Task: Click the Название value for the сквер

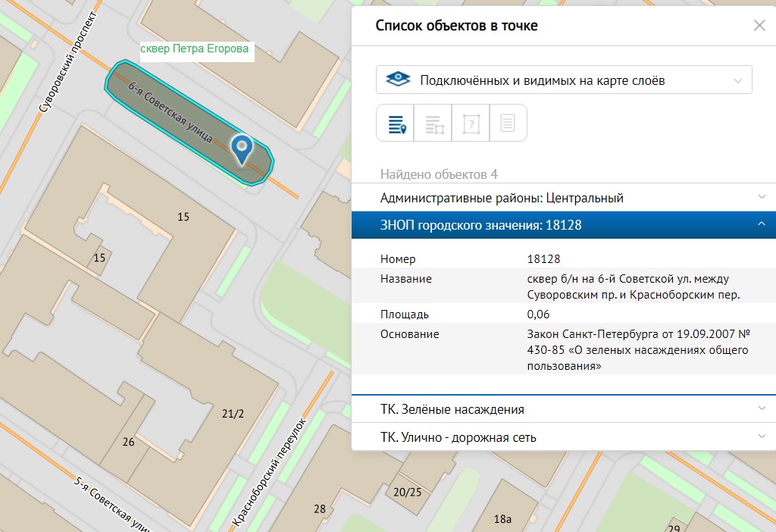Action: click(x=633, y=286)
